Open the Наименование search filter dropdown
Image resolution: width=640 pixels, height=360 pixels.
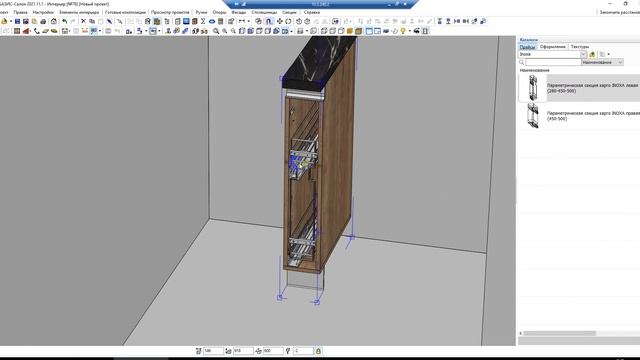point(620,62)
